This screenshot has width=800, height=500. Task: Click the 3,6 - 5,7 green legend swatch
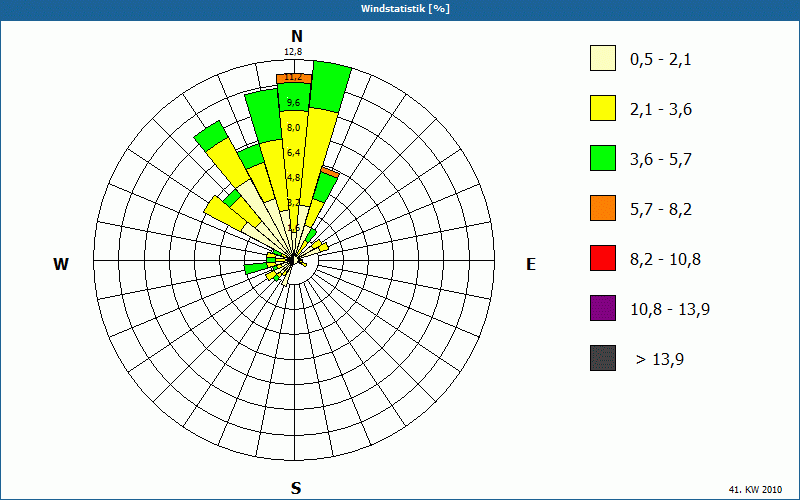point(603,158)
